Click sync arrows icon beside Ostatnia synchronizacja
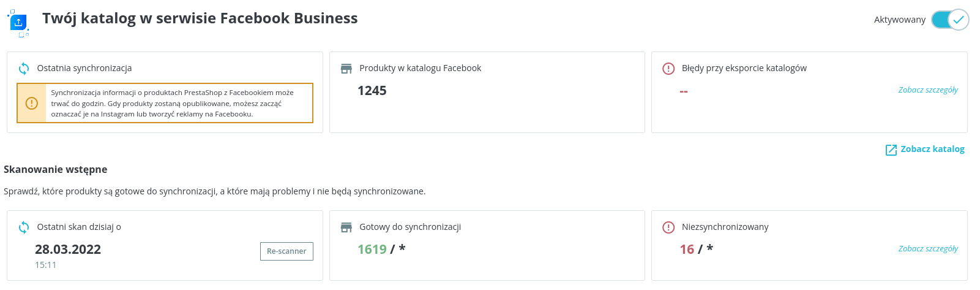The width and height of the screenshot is (980, 290). click(24, 68)
